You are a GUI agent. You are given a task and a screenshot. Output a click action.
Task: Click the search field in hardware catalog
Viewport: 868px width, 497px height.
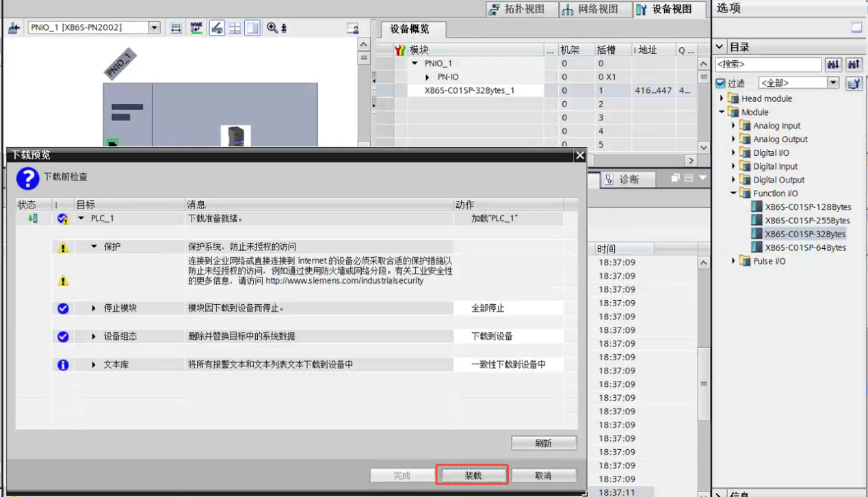point(767,64)
